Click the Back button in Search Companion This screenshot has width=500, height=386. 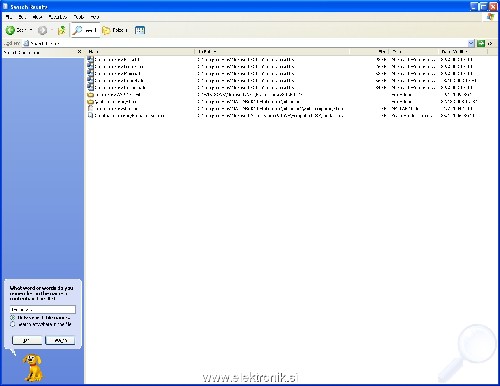coord(27,340)
